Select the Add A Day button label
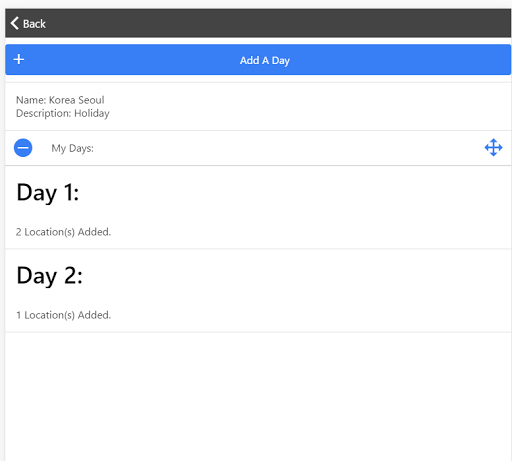 (265, 61)
